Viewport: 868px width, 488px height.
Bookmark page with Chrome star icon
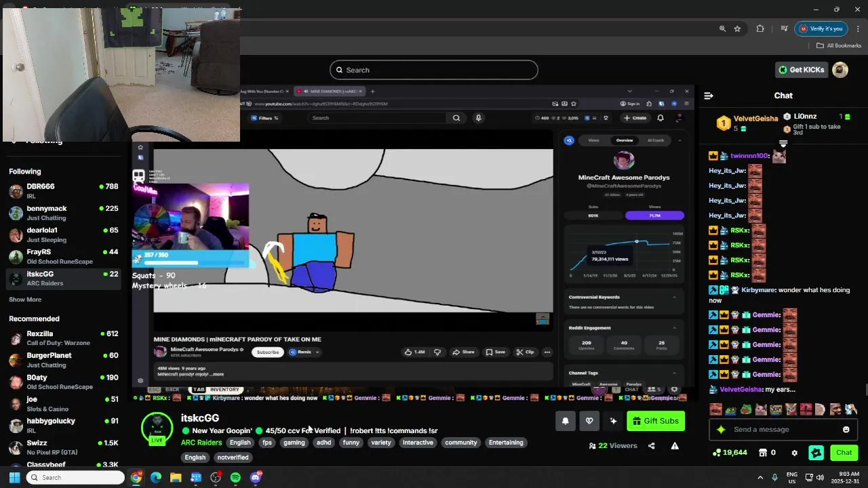click(737, 28)
